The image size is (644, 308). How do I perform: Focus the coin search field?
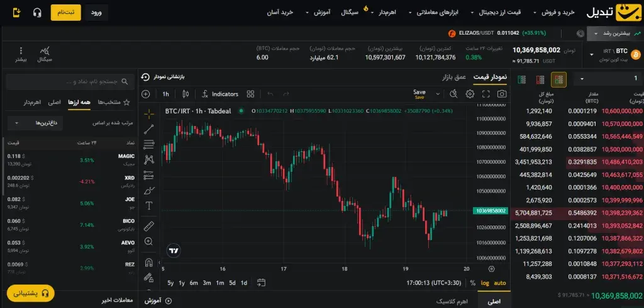point(70,82)
